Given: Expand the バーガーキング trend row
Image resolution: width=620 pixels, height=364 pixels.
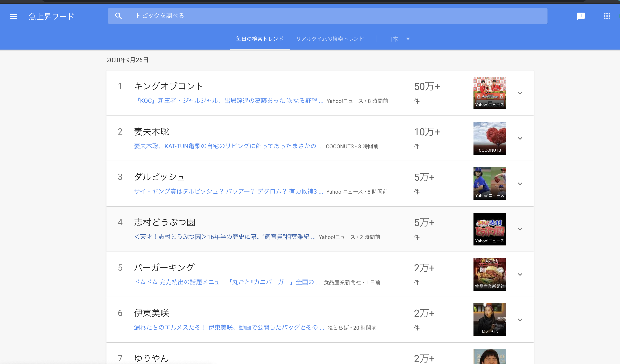Looking at the screenshot, I should pyautogui.click(x=520, y=275).
